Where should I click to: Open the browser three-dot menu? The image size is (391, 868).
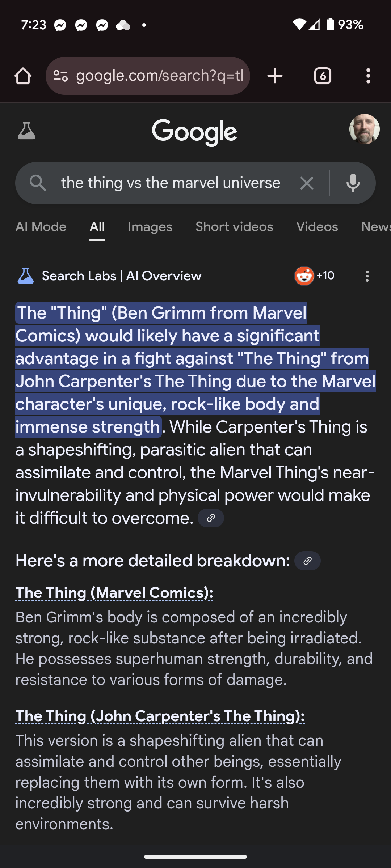point(368,76)
